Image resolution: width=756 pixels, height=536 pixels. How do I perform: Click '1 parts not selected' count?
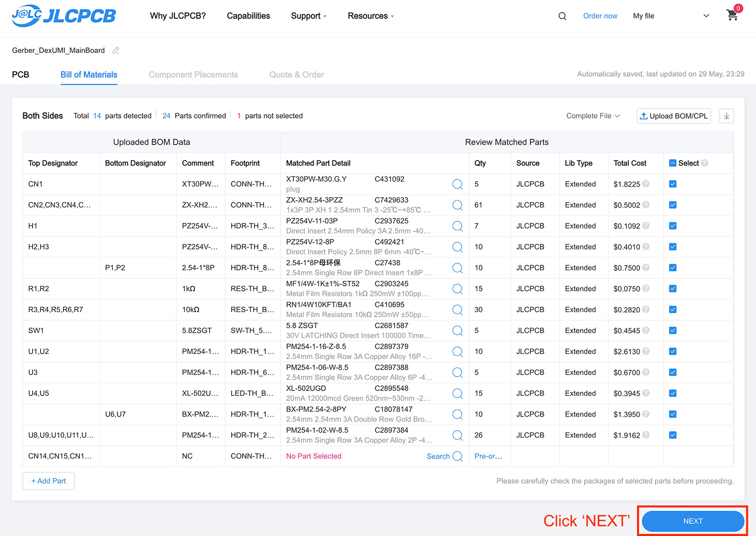click(270, 116)
